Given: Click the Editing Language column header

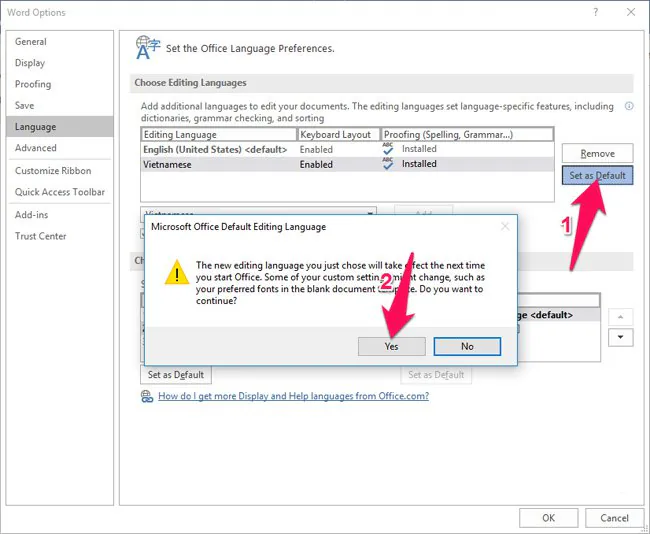Looking at the screenshot, I should (219, 134).
